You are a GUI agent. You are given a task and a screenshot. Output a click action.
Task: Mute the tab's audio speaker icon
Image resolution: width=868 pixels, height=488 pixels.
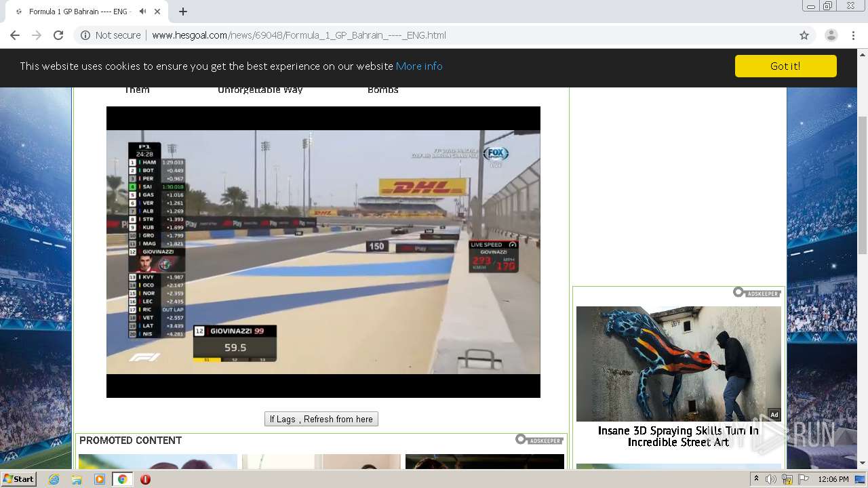coord(143,12)
